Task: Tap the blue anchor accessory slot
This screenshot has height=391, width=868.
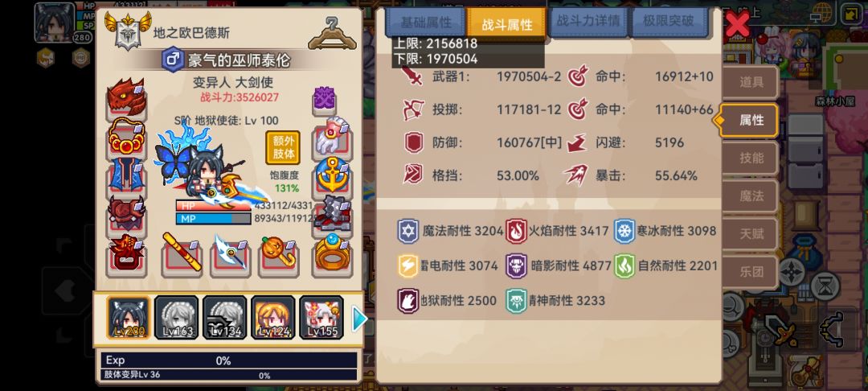Action: click(x=332, y=175)
